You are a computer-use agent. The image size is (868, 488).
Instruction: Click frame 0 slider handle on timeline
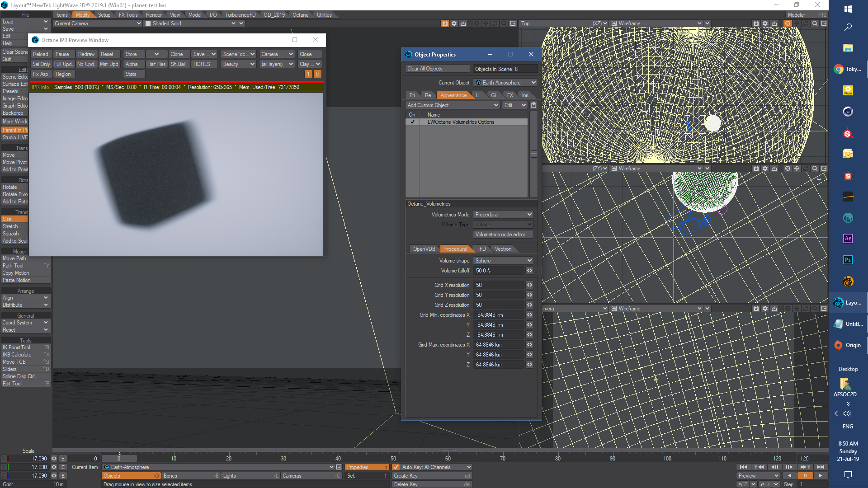coord(119,458)
